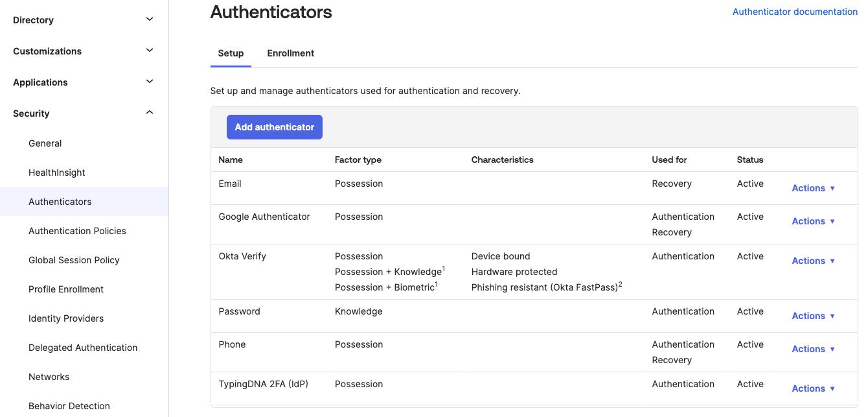The image size is (868, 417).
Task: Open Actions dropdown for Phone row
Action: pos(814,349)
